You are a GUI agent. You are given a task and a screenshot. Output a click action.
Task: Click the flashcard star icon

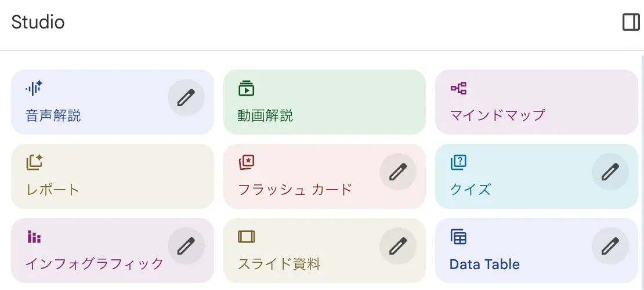pyautogui.click(x=246, y=162)
